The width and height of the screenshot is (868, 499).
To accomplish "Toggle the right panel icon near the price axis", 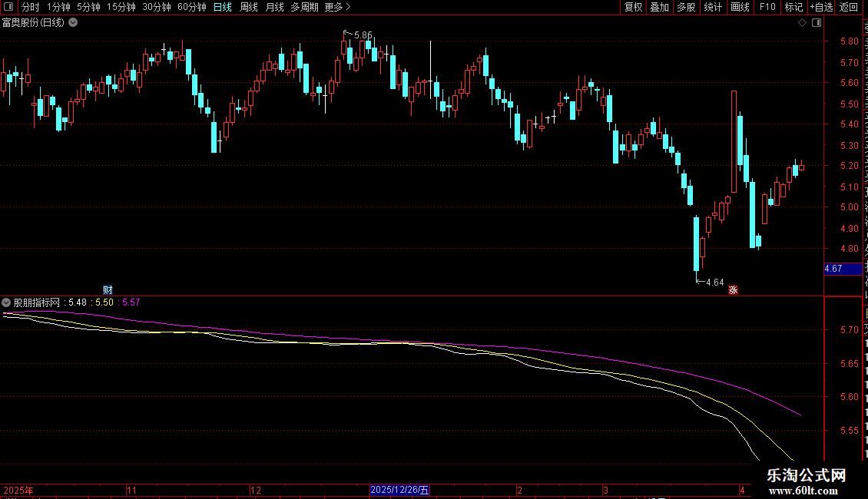I will click(x=817, y=23).
